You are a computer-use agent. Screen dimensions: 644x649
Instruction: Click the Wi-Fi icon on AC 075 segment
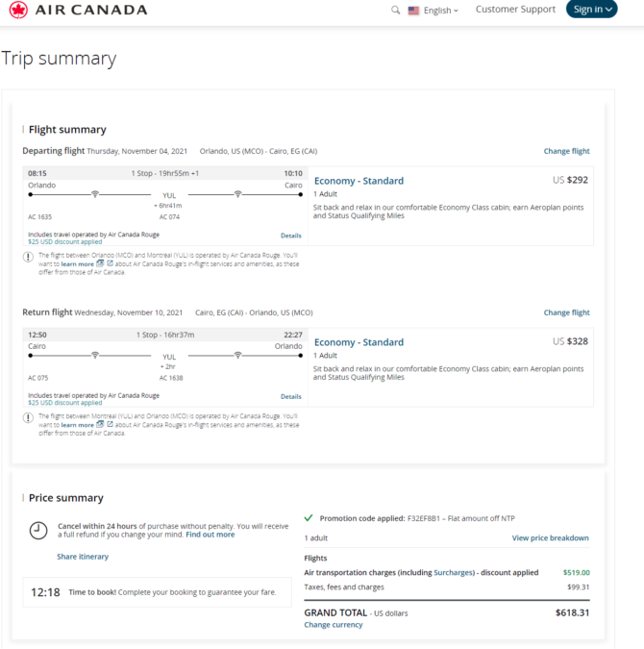(95, 355)
